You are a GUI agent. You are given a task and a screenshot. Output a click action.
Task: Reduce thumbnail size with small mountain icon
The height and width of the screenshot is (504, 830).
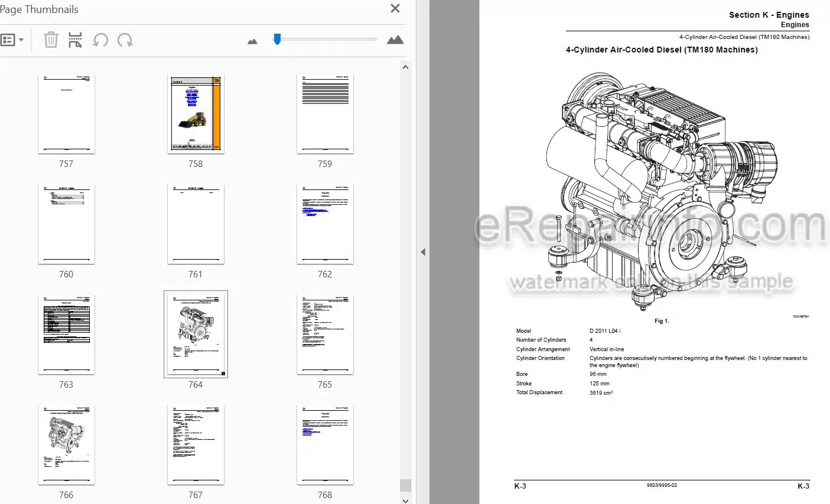coord(252,41)
